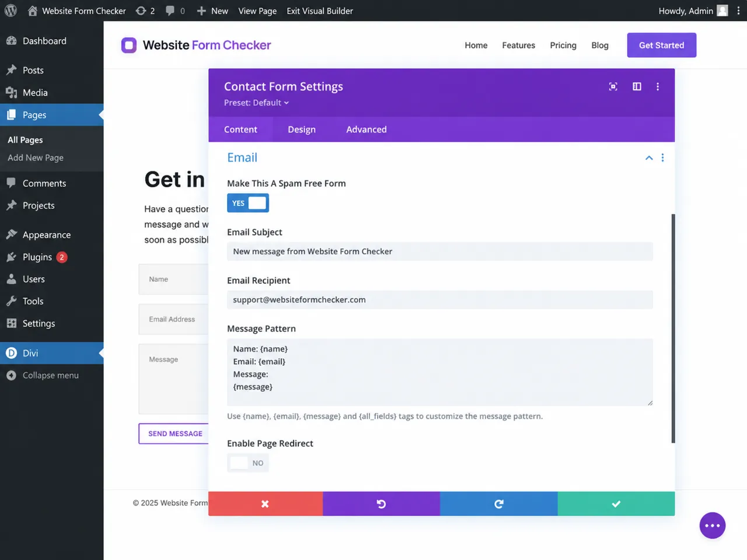Click the Email Recipient input field
This screenshot has width=747, height=560.
tap(440, 300)
